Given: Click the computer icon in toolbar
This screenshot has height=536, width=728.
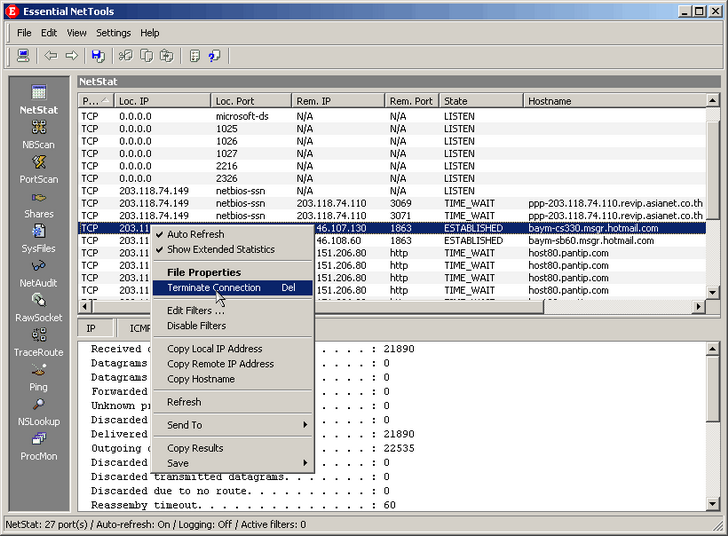Looking at the screenshot, I should 23,56.
